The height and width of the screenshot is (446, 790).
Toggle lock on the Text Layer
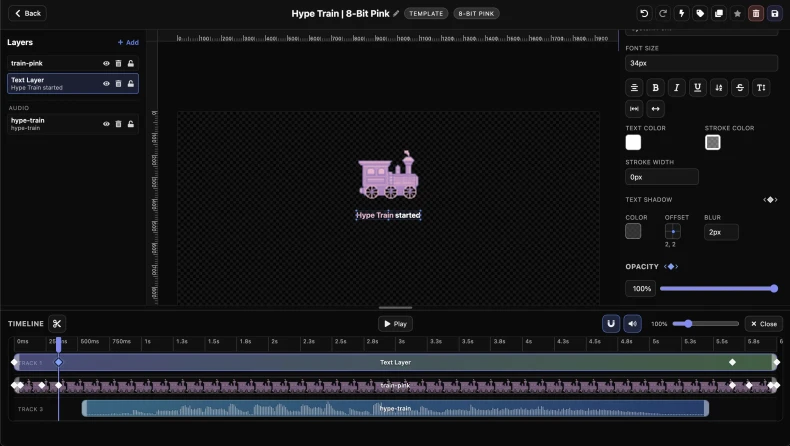pos(130,84)
